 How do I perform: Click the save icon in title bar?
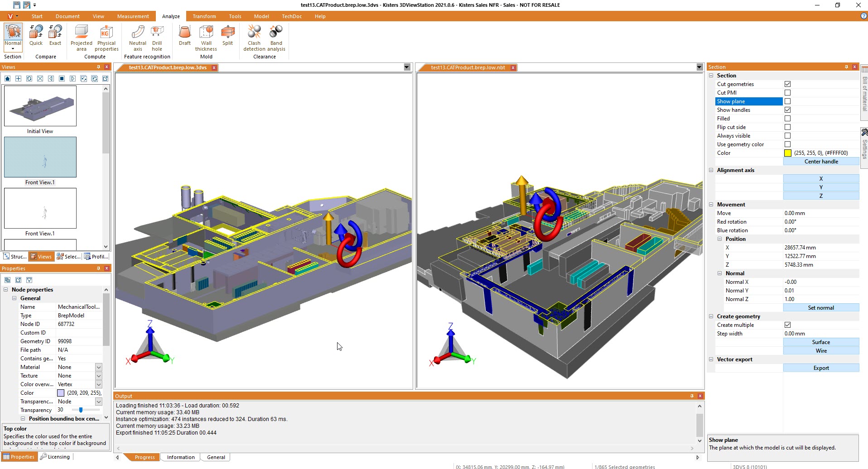(x=17, y=5)
